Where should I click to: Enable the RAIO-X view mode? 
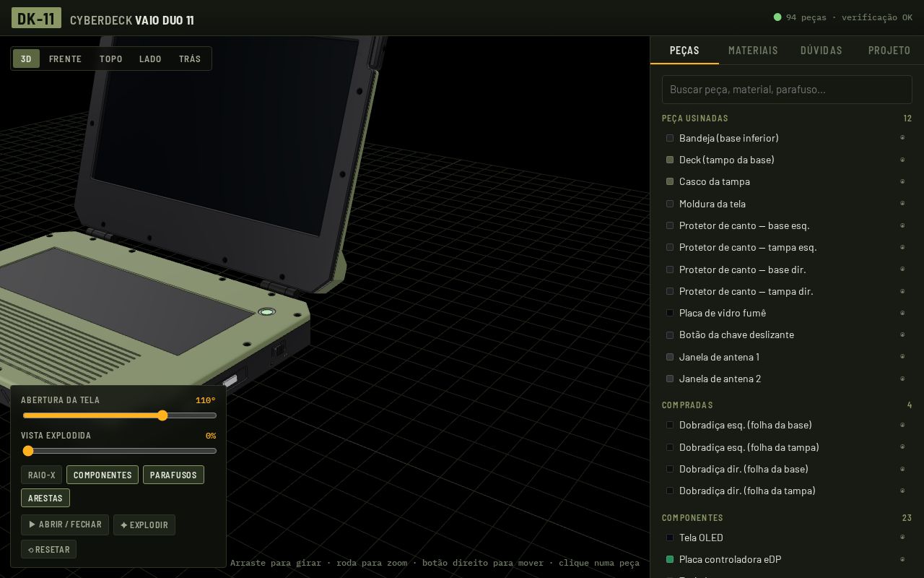41,475
